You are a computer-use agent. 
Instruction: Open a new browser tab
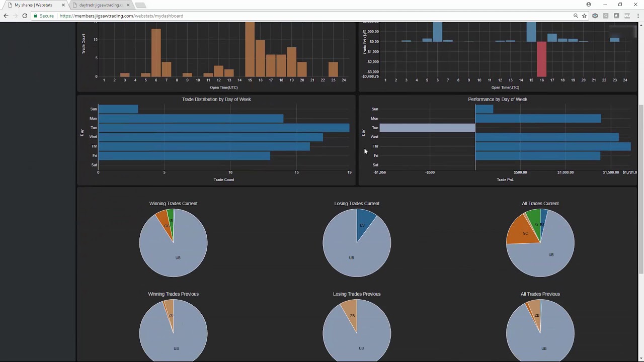140,5
